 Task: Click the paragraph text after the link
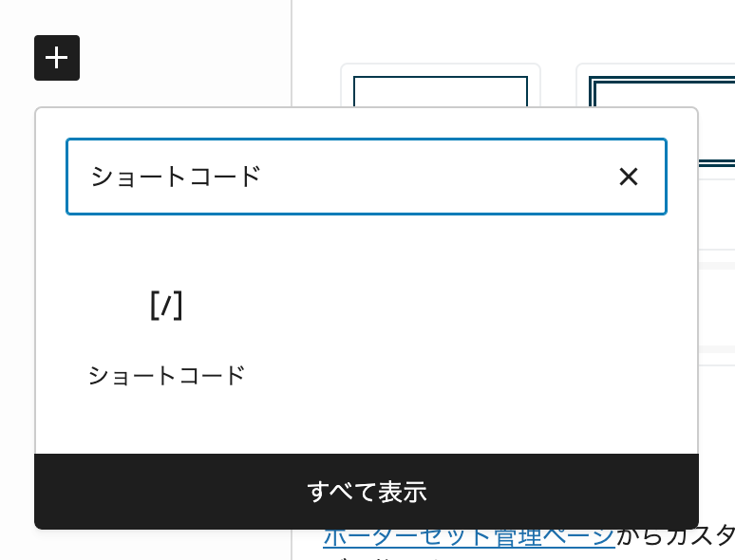[676, 536]
